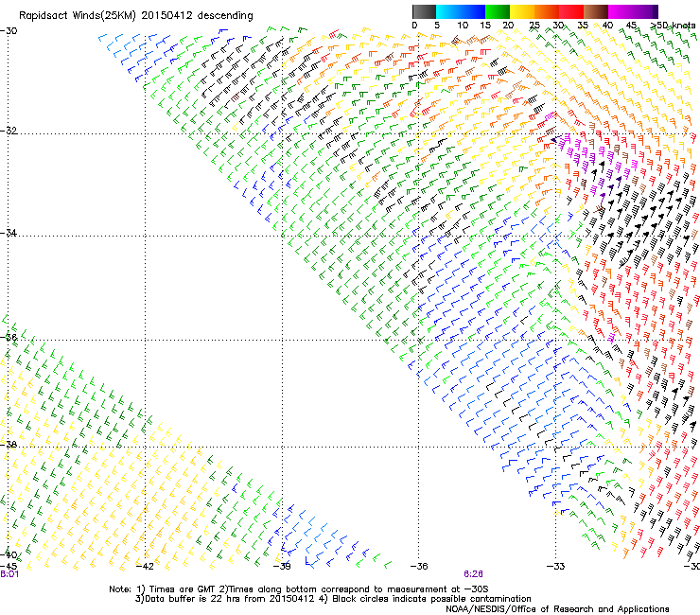Click the '-42' longitude axis label
The height and width of the screenshot is (615, 700).
point(145,567)
